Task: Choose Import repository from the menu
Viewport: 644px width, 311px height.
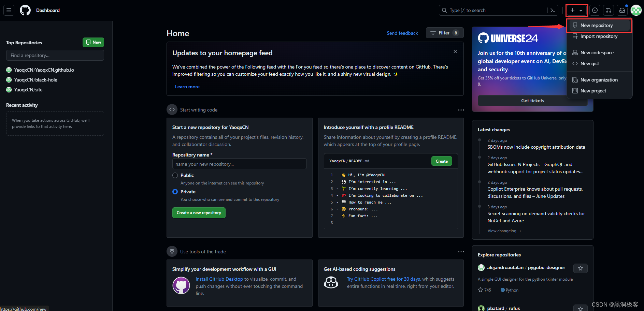Action: (x=599, y=36)
